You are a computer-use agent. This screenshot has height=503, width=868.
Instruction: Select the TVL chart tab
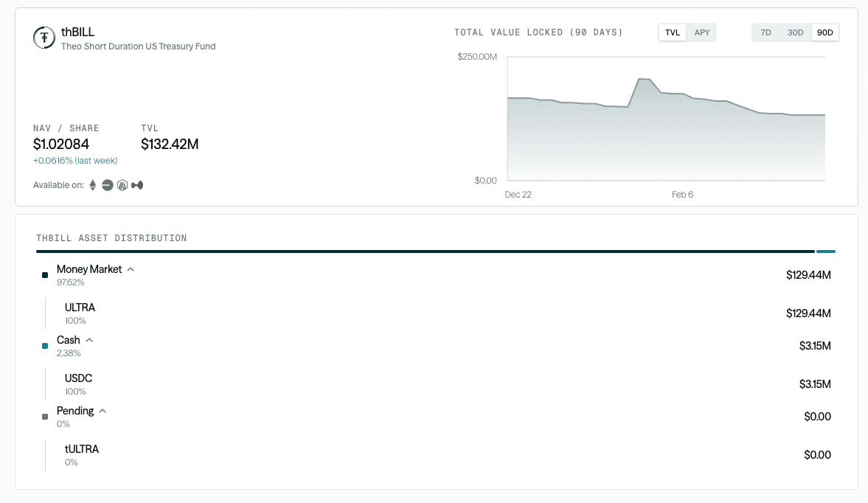click(x=673, y=32)
